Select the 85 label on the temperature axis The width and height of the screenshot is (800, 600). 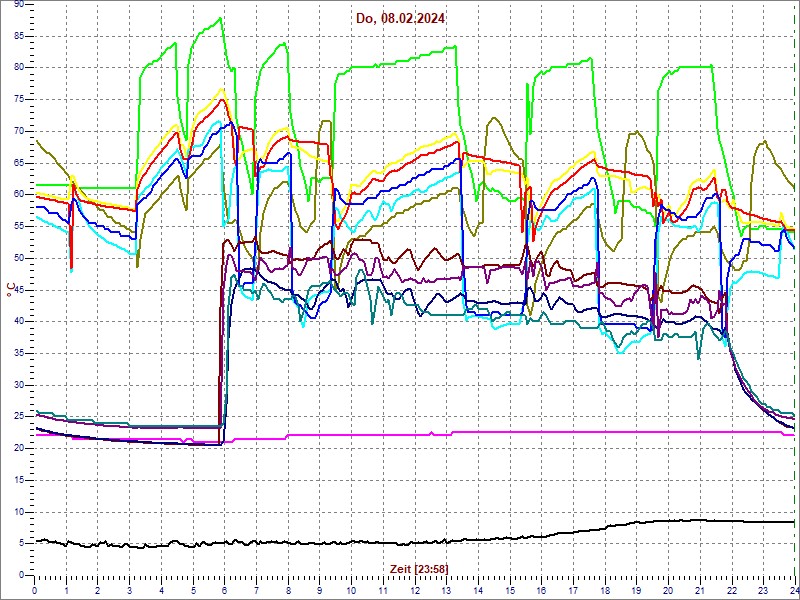tap(18, 36)
